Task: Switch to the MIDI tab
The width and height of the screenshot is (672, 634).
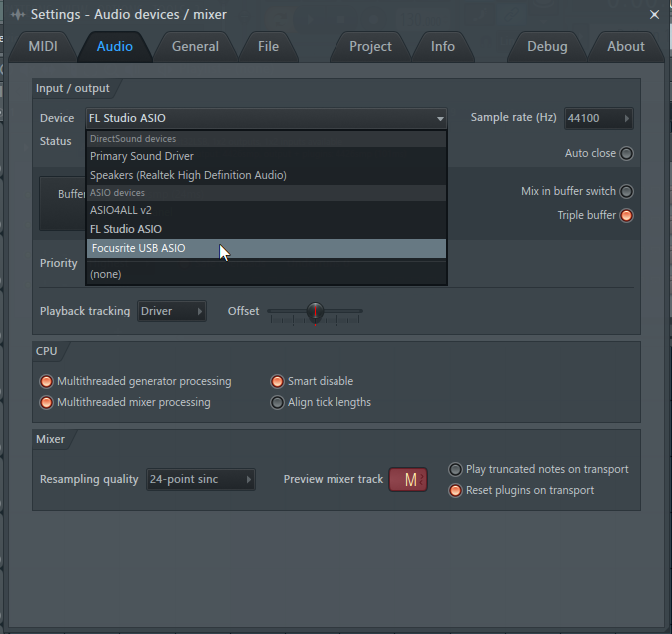Action: click(43, 46)
